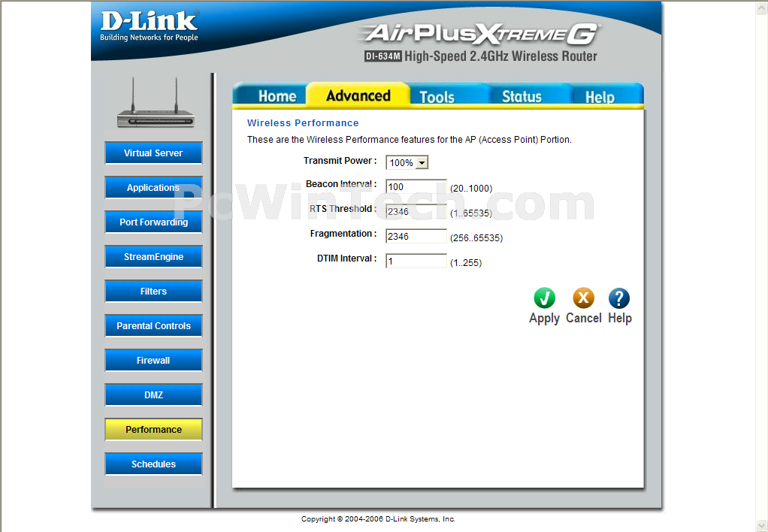
Task: Click the router device image
Action: (x=156, y=103)
